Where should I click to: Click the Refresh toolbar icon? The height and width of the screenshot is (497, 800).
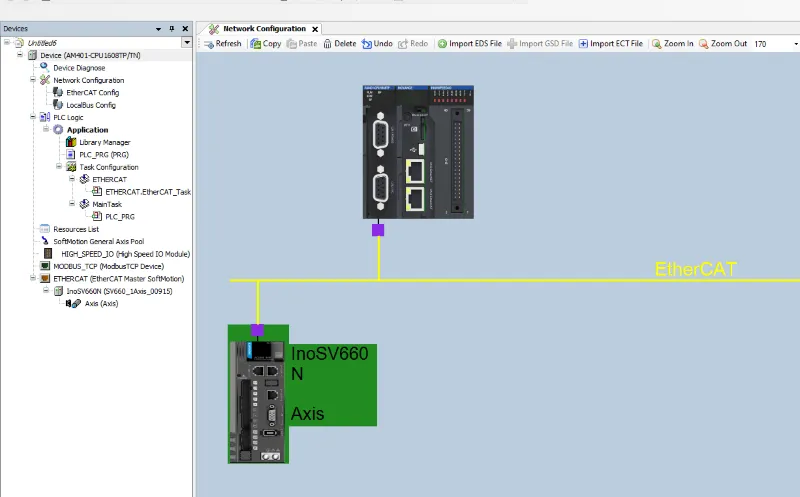(x=208, y=44)
